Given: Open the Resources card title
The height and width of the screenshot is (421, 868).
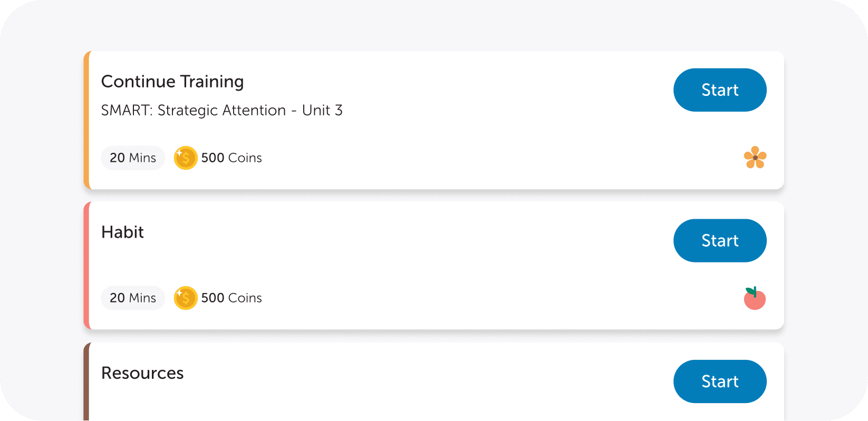Looking at the screenshot, I should tap(142, 373).
